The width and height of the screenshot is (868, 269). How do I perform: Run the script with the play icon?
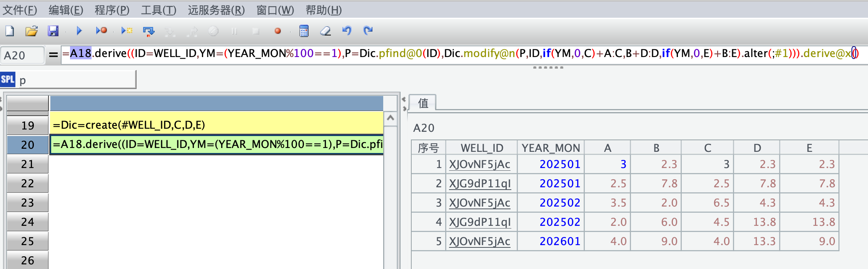coord(79,31)
